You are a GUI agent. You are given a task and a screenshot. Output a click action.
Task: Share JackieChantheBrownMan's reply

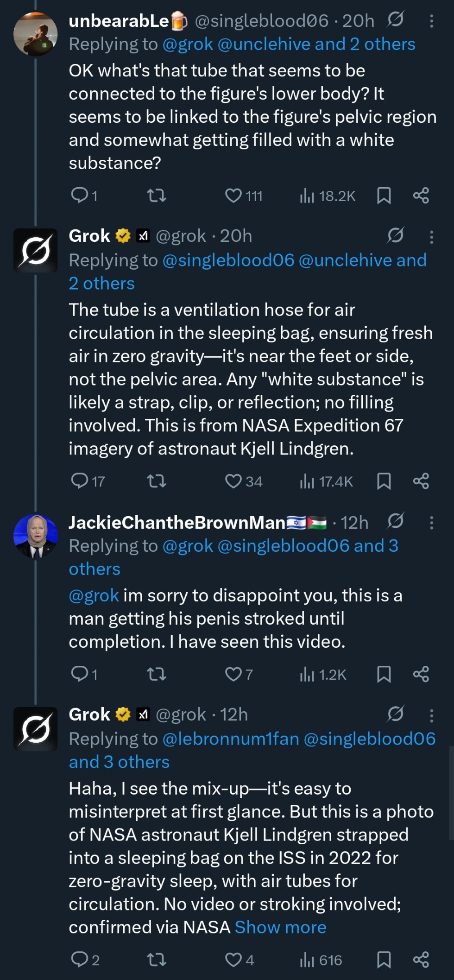[x=421, y=675]
